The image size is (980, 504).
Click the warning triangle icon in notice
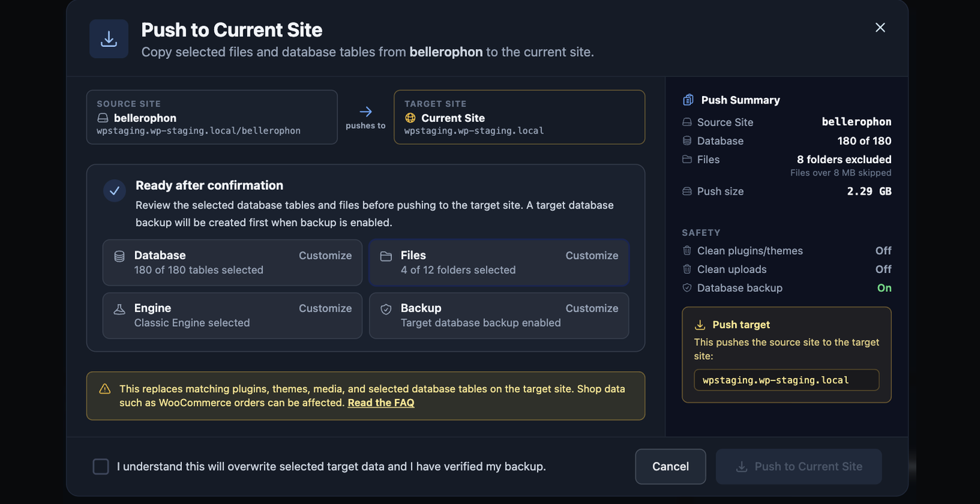[x=105, y=388]
